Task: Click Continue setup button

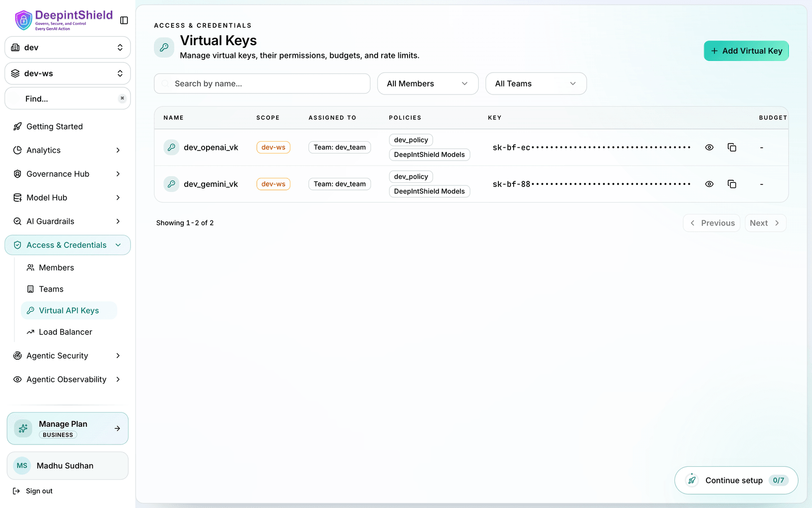Action: [736, 480]
